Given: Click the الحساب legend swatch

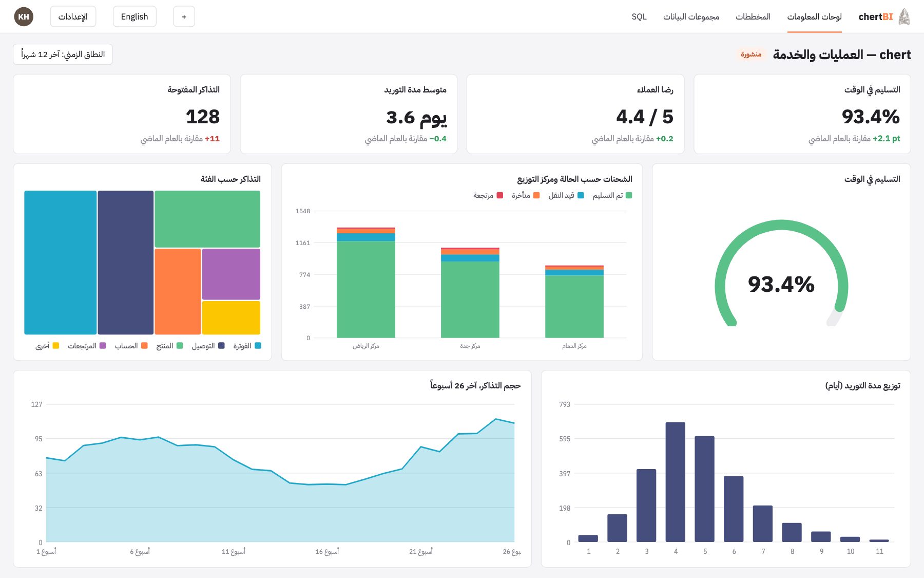Looking at the screenshot, I should click(144, 346).
